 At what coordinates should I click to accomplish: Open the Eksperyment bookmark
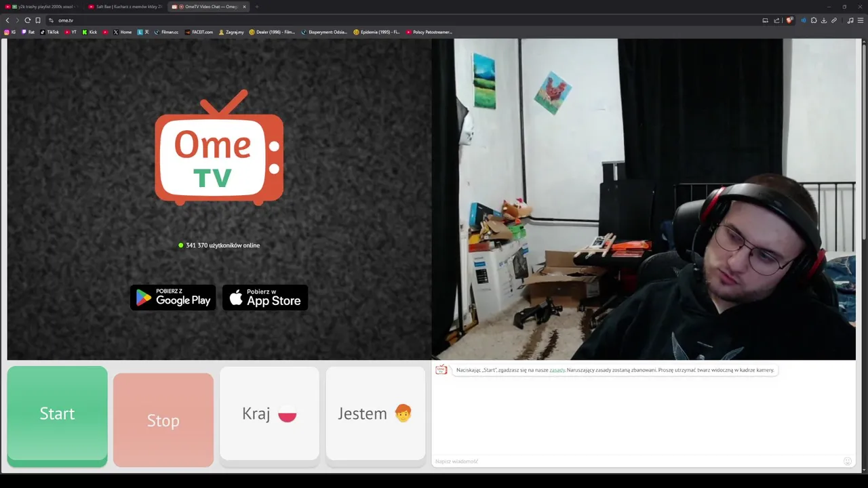[x=325, y=32]
